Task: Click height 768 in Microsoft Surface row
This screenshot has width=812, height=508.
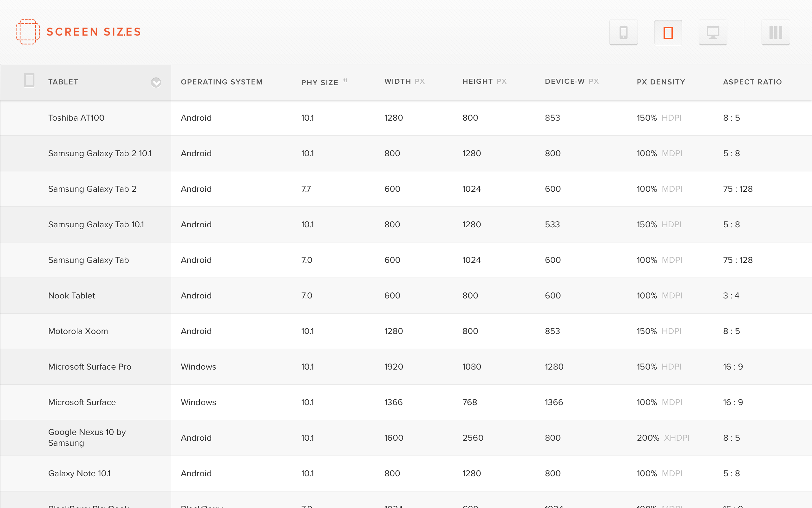Action: click(x=470, y=403)
